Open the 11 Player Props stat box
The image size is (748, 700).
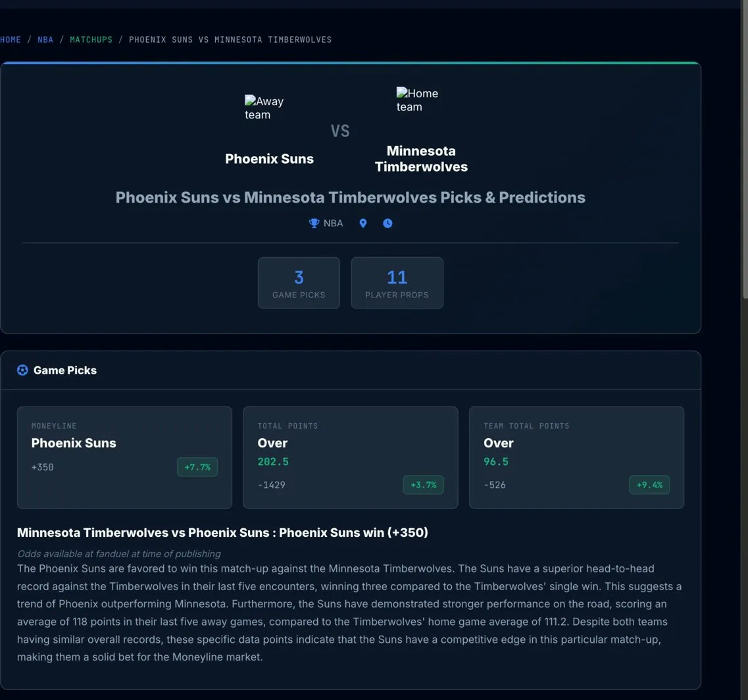(x=397, y=283)
